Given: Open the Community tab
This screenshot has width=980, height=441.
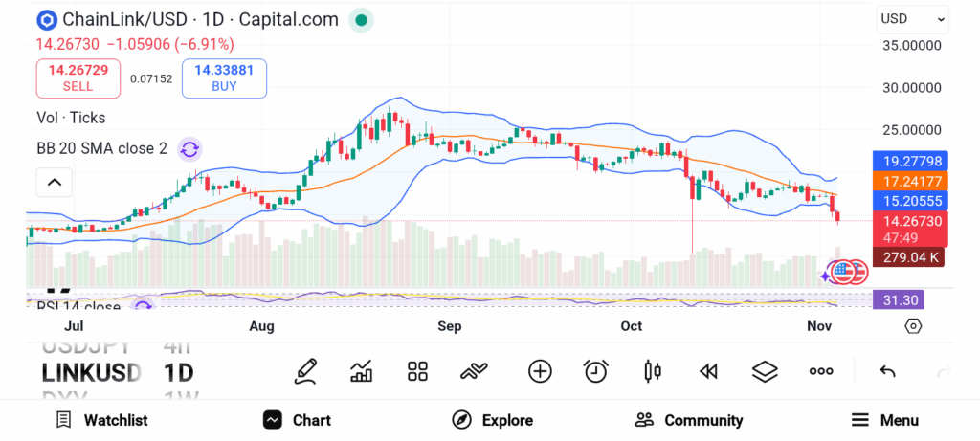Looking at the screenshot, I should click(689, 420).
